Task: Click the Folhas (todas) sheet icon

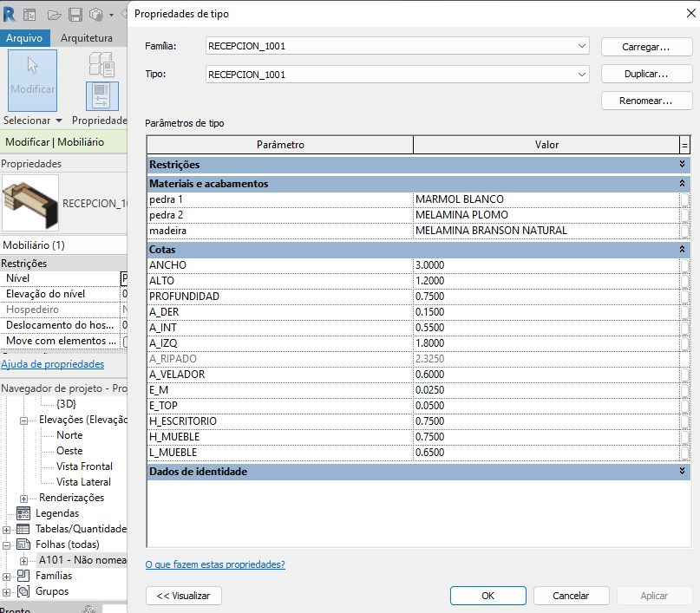Action: pos(23,545)
